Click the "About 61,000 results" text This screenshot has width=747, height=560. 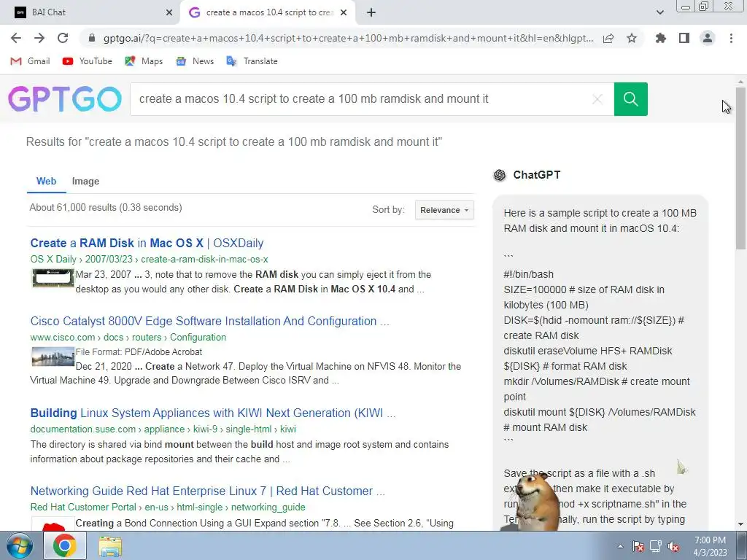coord(106,208)
